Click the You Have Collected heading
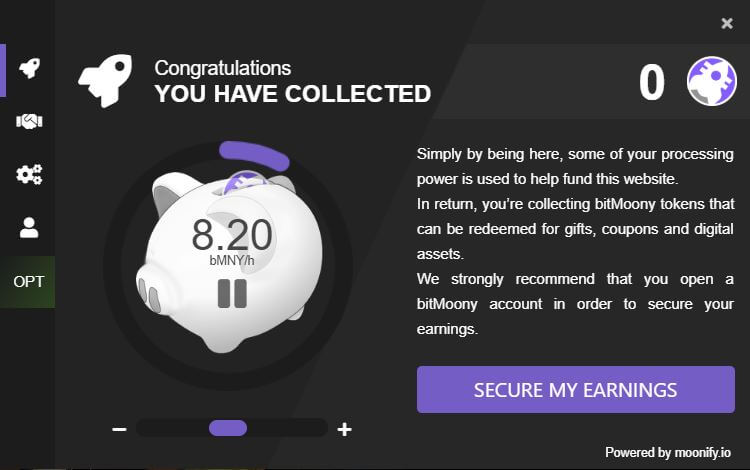750x470 pixels. (292, 94)
